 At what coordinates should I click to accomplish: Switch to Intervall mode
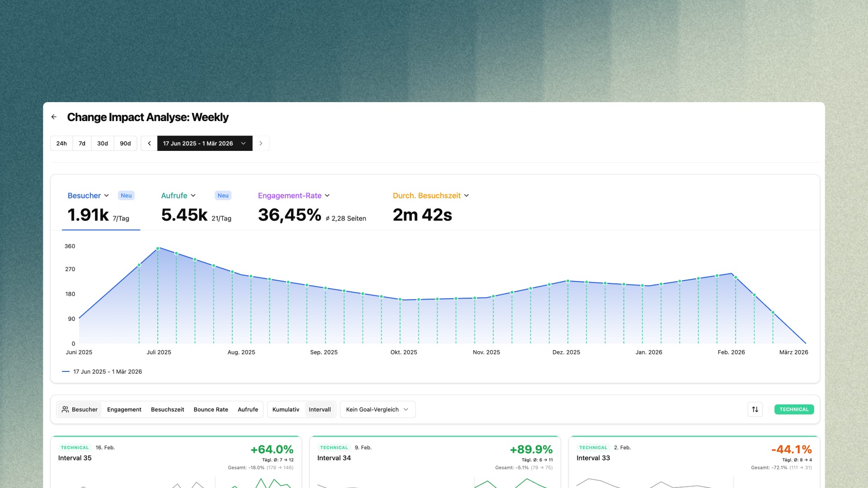pos(320,409)
